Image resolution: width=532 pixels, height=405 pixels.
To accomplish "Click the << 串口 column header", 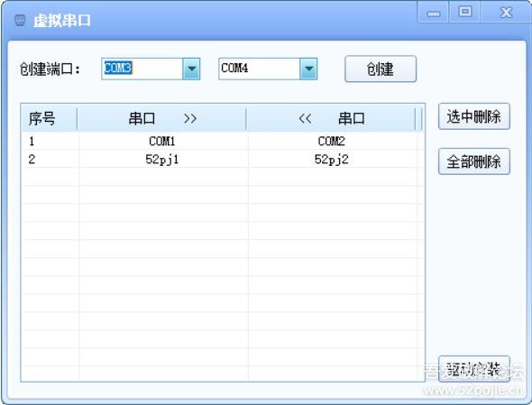I will [x=331, y=118].
